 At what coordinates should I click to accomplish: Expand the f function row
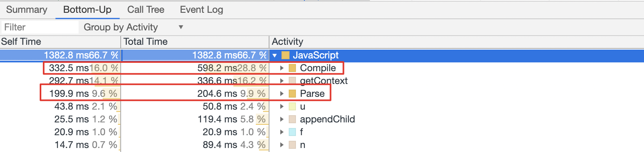click(x=281, y=132)
